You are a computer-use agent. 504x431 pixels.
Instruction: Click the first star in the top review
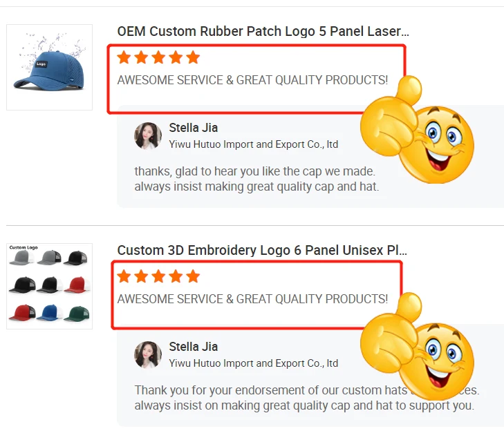[x=124, y=57]
